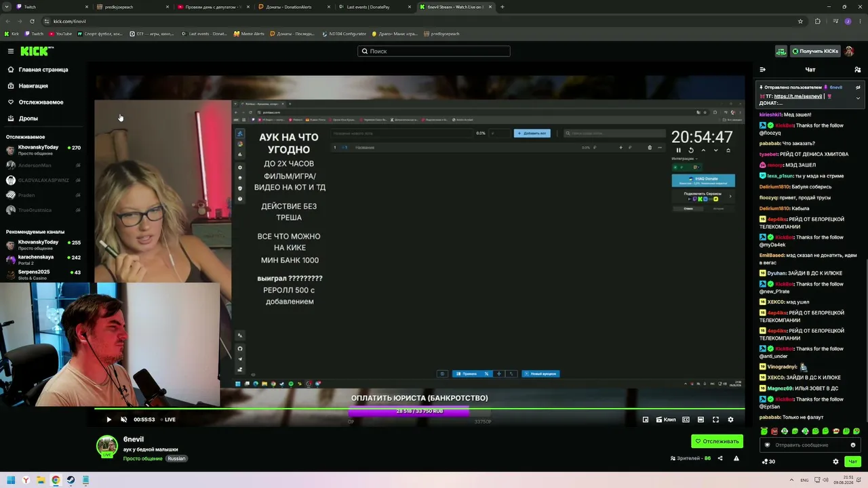
Task: Open the YouTube bookmark
Action: click(x=60, y=34)
